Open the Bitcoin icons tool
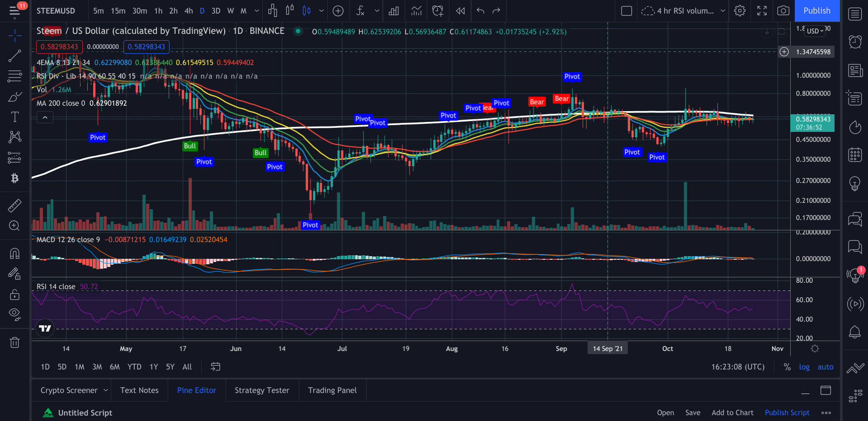Viewport: 868px width, 421px height. coord(14,178)
